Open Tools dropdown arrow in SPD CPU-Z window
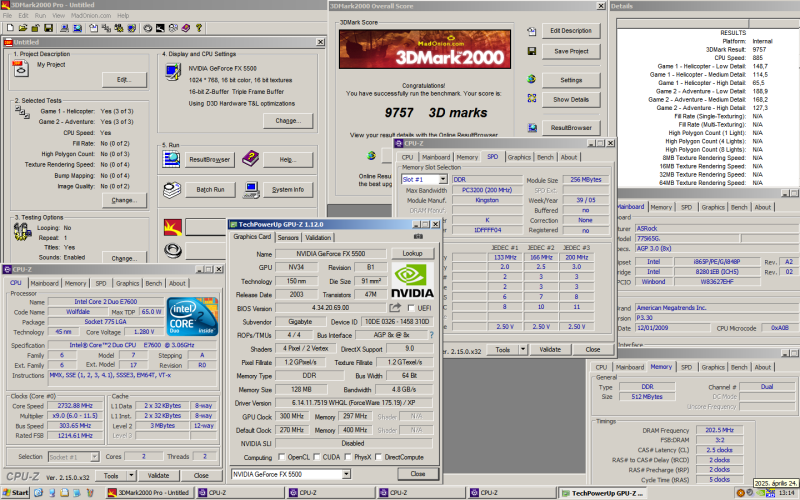The image size is (800, 500). point(523,349)
